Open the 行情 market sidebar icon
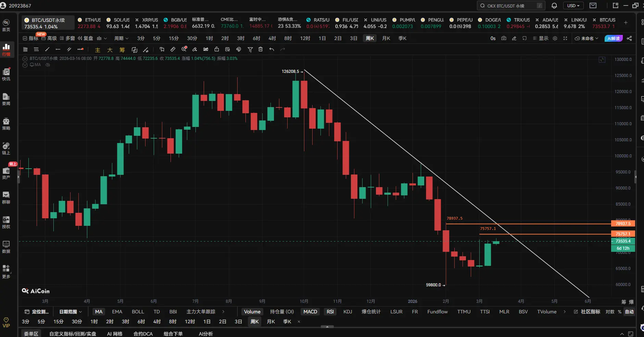This screenshot has height=337, width=644. [6, 49]
